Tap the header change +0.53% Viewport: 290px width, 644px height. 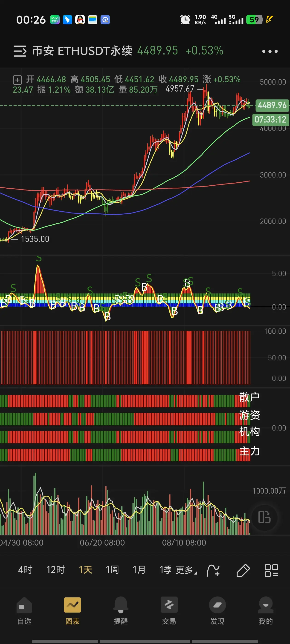(204, 51)
